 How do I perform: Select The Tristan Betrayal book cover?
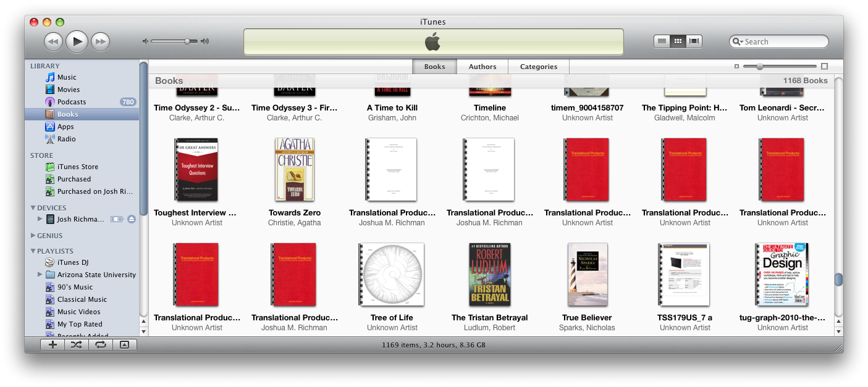490,275
